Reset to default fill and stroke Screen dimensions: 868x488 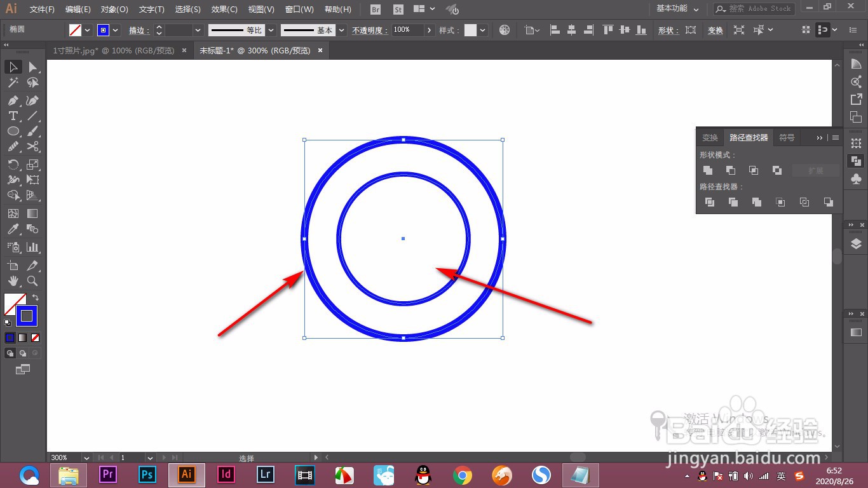pos(8,323)
